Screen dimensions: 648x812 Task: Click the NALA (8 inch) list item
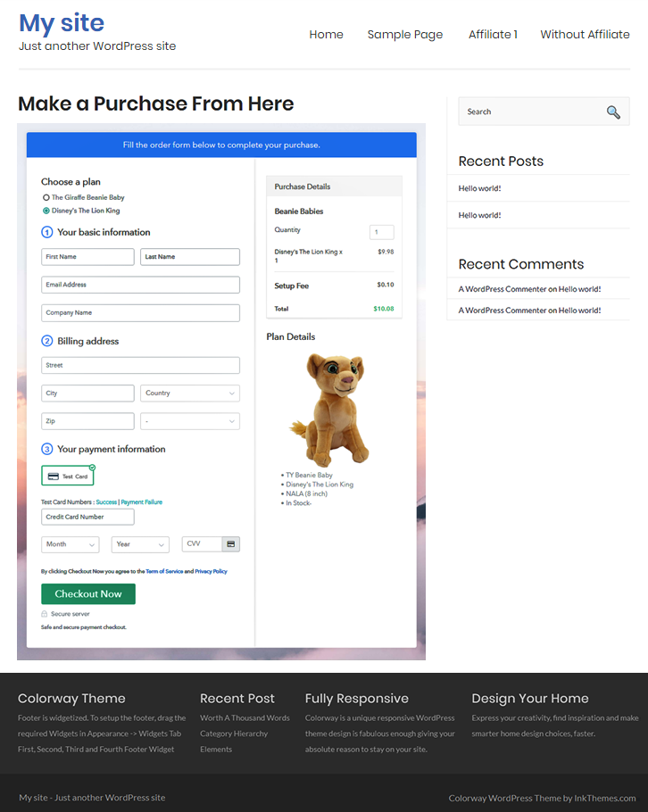pos(307,493)
